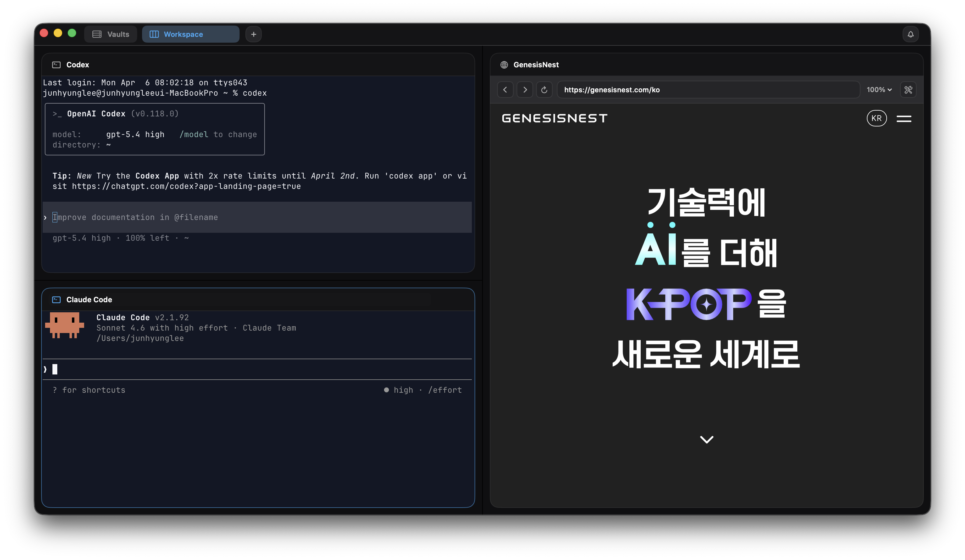Click the chatgpt.com/codex URL in terminal

186,186
